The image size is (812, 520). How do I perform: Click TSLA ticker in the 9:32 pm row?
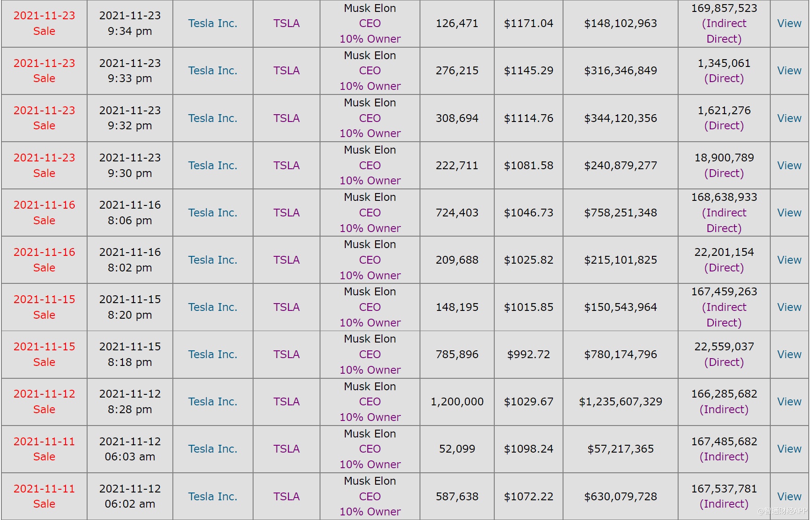pos(286,118)
